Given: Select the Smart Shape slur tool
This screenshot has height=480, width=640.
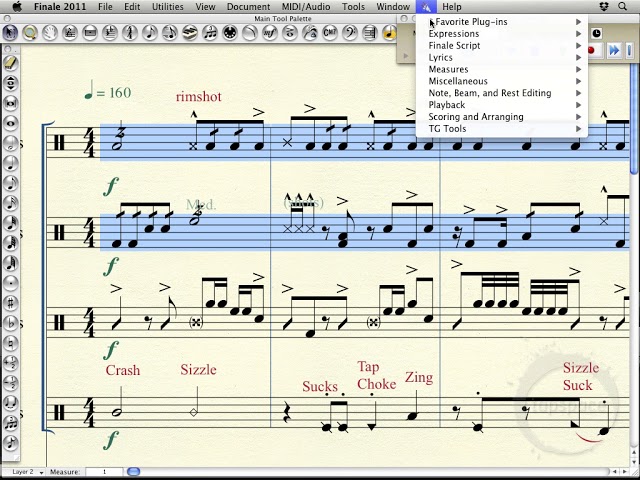Looking at the screenshot, I should [250, 33].
